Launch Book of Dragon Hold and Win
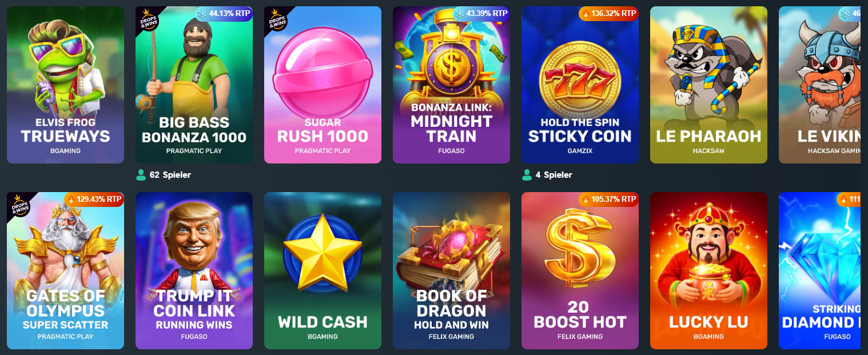This screenshot has height=355, width=868. coord(451,270)
